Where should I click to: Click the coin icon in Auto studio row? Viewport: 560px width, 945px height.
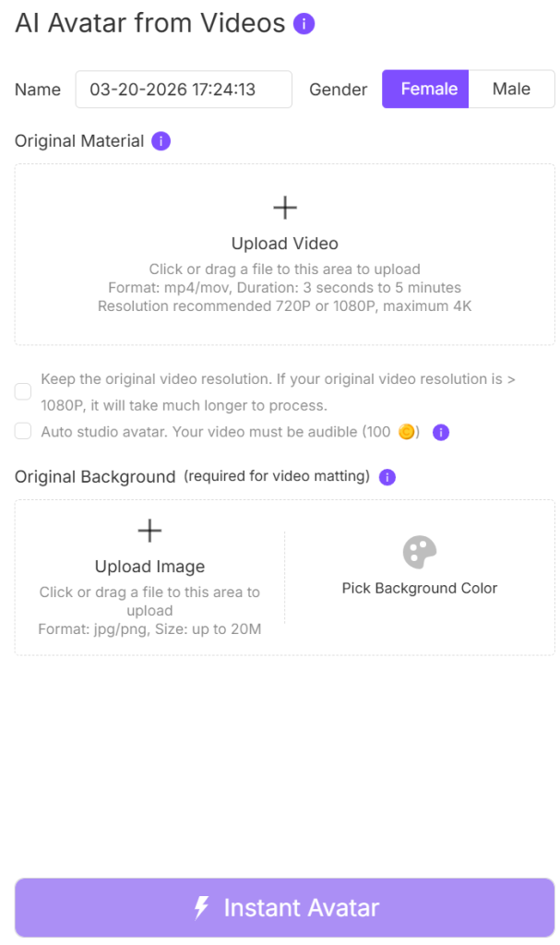click(x=406, y=432)
